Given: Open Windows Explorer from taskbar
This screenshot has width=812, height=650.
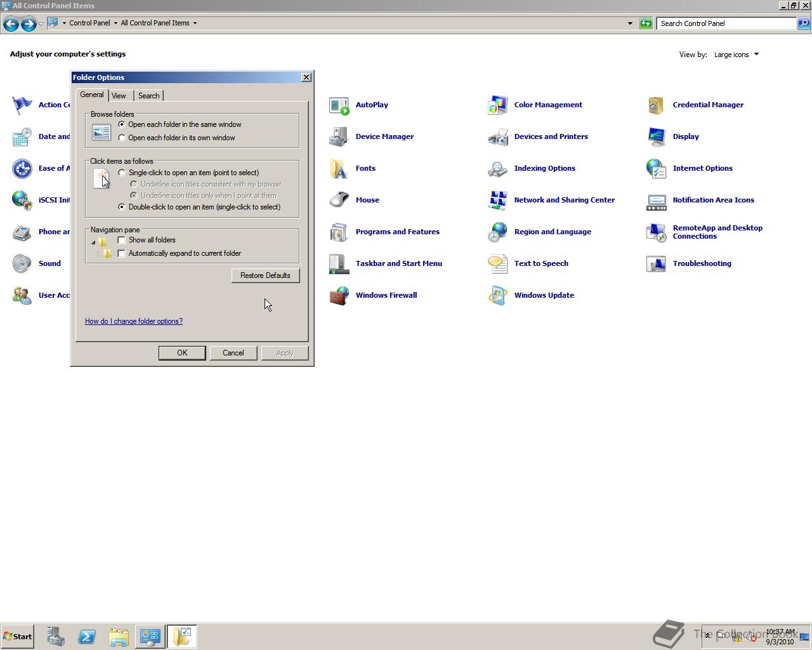Looking at the screenshot, I should [119, 637].
